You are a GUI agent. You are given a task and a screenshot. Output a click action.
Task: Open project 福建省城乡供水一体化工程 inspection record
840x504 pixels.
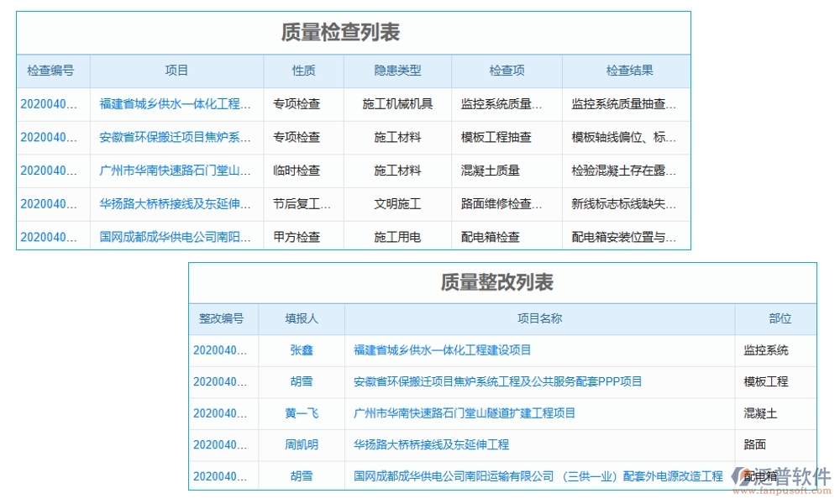pyautogui.click(x=175, y=104)
